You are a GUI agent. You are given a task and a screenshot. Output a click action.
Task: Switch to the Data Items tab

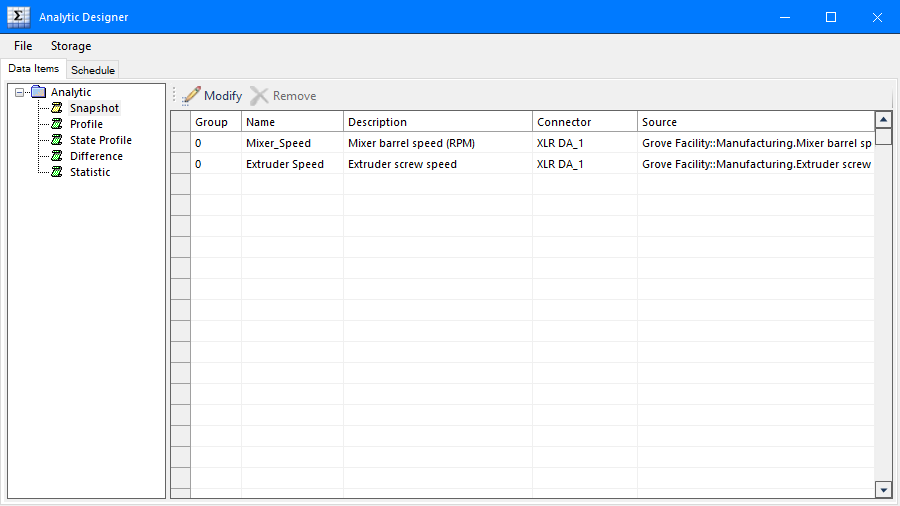33,68
